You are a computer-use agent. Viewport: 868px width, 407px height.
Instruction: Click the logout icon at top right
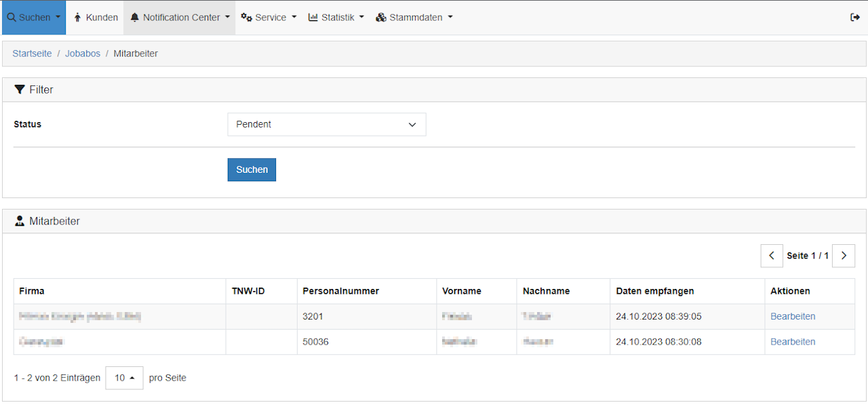[x=854, y=18]
